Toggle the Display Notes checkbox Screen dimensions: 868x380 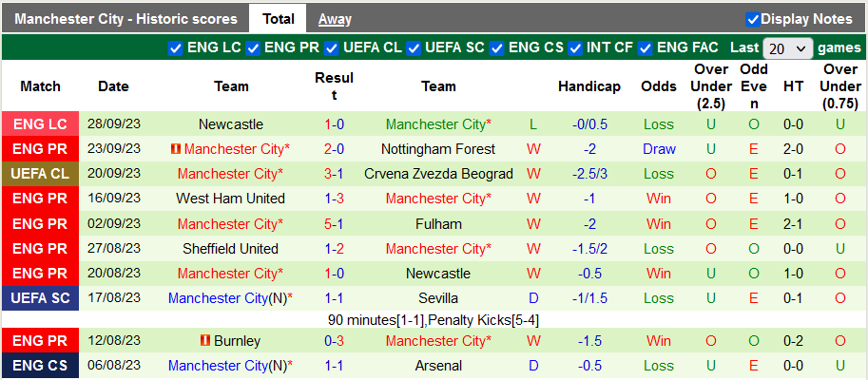[752, 19]
